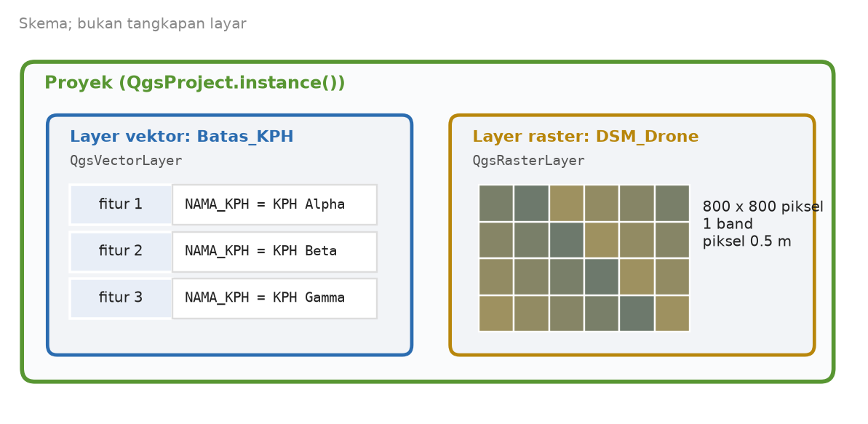Click the "800 x 800 piksel" text
Screen dimensions: 868x424
coord(763,207)
